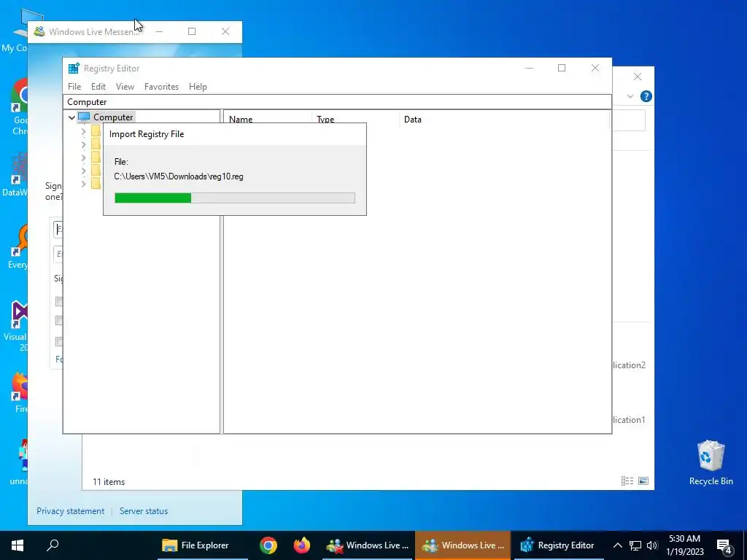Click the Registry Editor title bar icon
The height and width of the screenshot is (560, 747).
(x=74, y=68)
